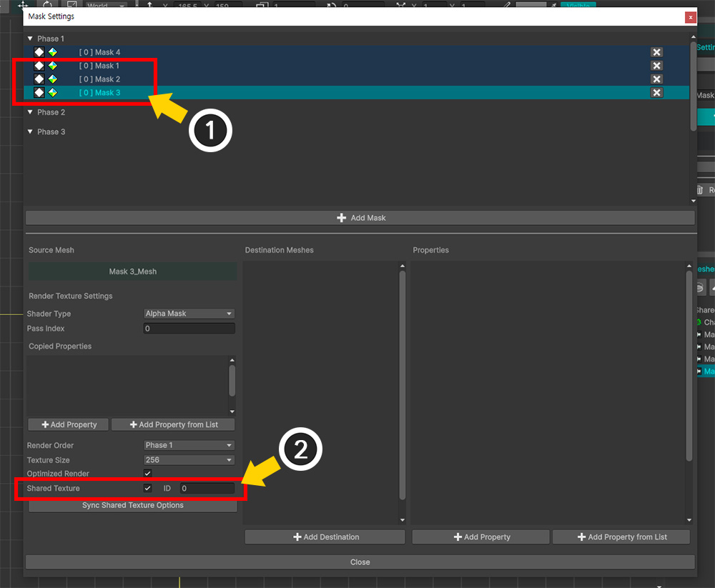Click the Destination Meshes scrollbar down arrow
The image size is (715, 588).
pyautogui.click(x=402, y=520)
